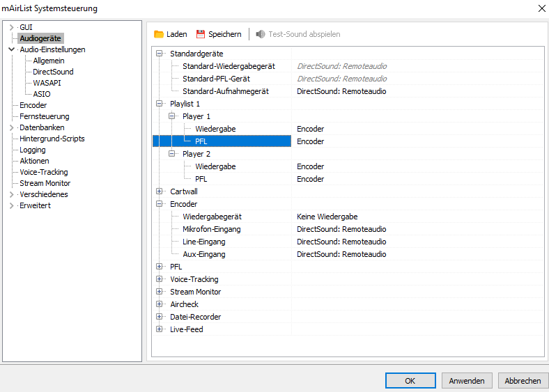Expand the Stream Monitor device section
Image resolution: width=549 pixels, height=392 pixels.
coord(160,292)
